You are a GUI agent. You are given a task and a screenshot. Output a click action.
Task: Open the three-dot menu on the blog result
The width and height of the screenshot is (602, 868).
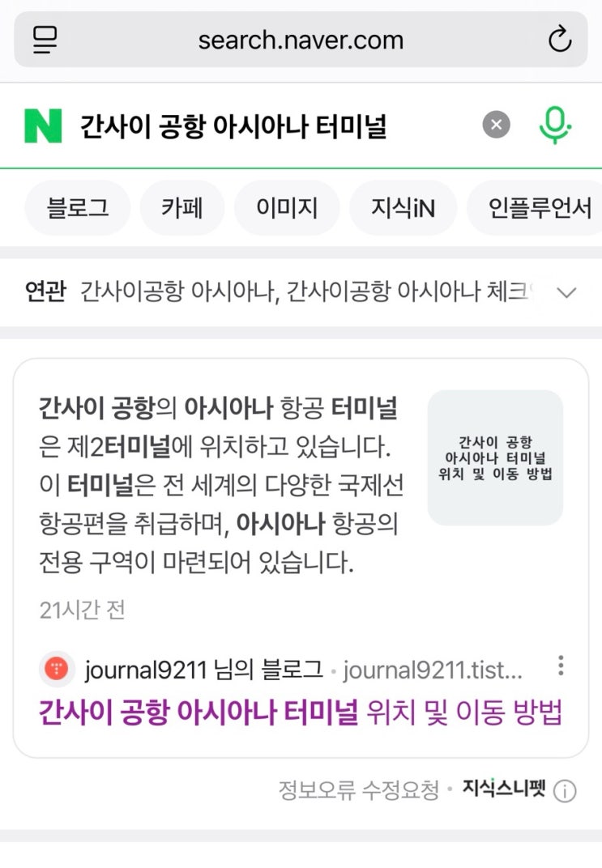(x=561, y=666)
